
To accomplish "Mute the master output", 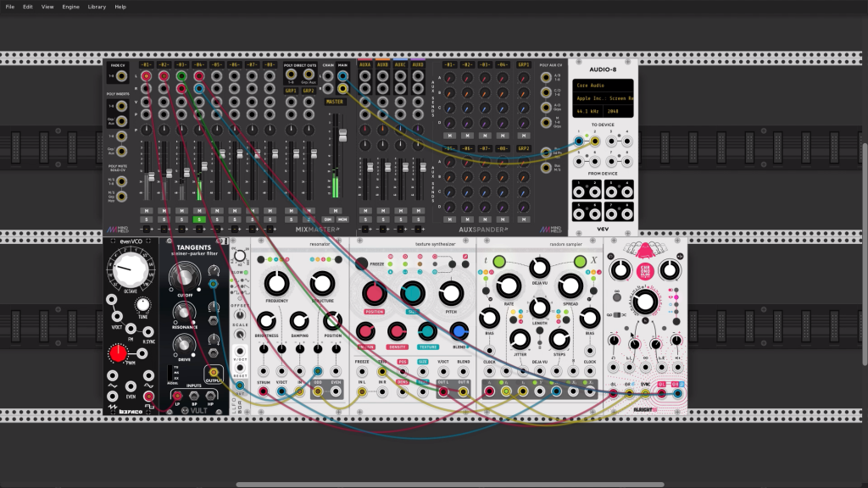I will point(336,211).
